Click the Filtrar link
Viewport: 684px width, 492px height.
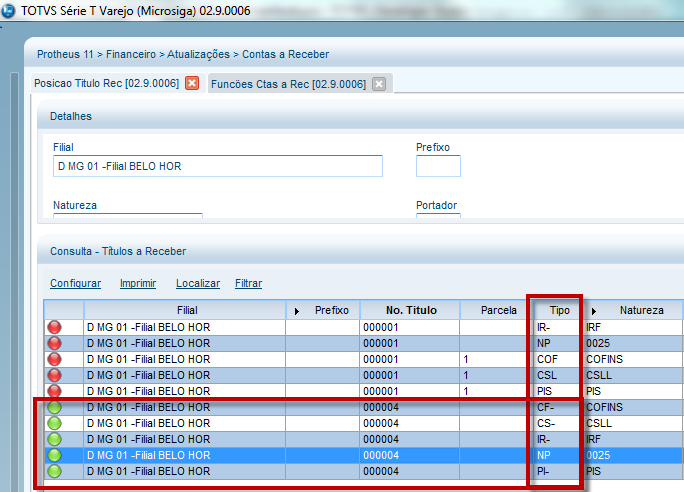(249, 283)
